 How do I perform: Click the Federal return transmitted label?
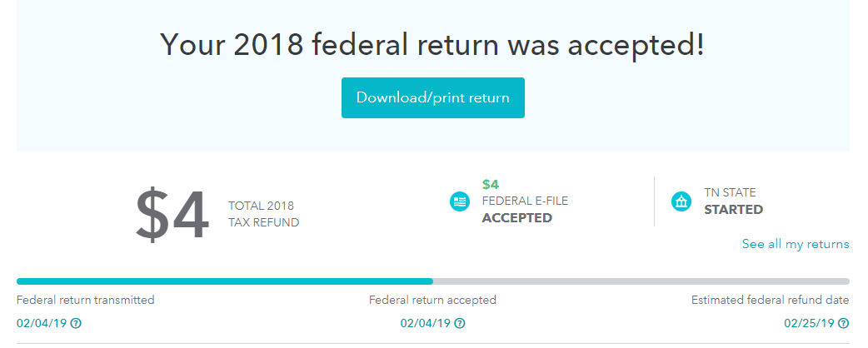[85, 300]
